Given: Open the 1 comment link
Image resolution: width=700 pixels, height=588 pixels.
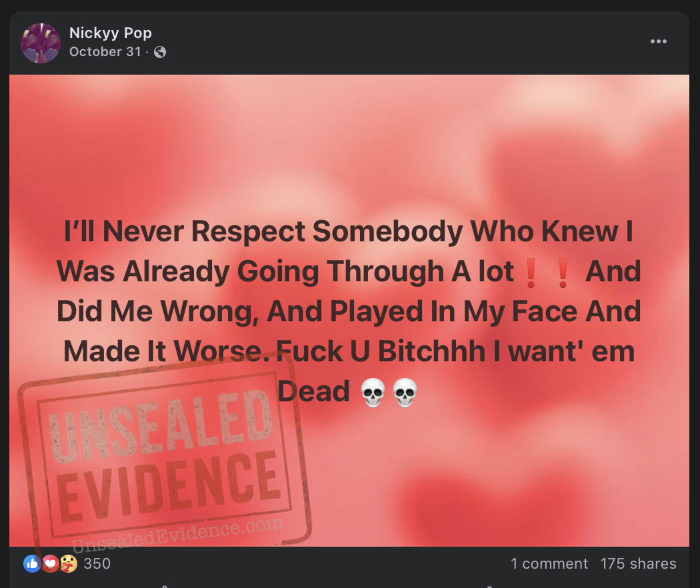Looking at the screenshot, I should 549,563.
